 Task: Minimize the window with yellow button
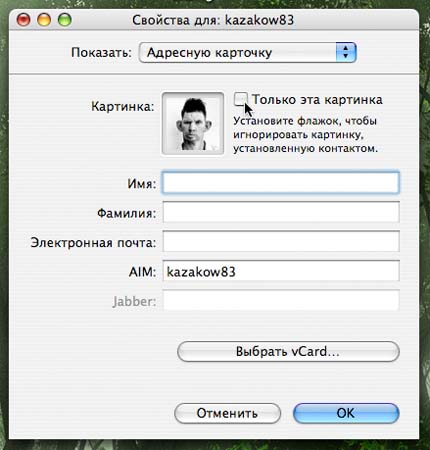(x=44, y=20)
